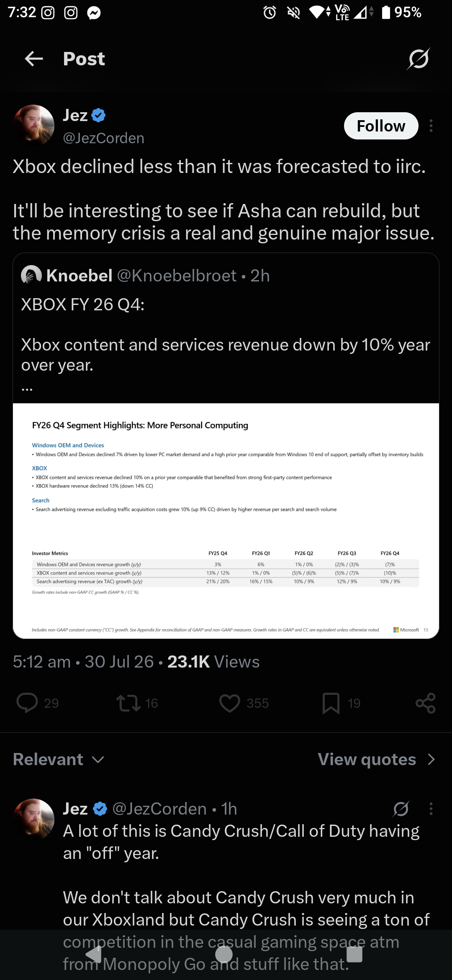Open Grok icon in the post header
This screenshot has height=980, width=452.
pyautogui.click(x=418, y=59)
